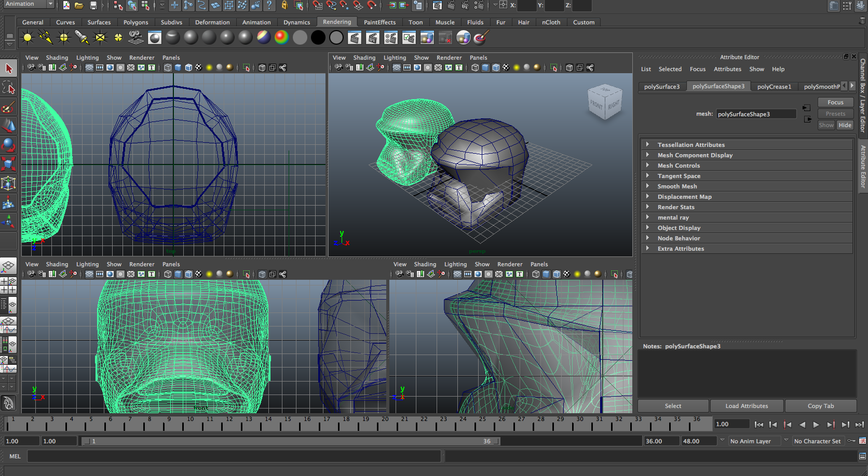868x476 pixels.
Task: Switch to the polyCrease1 tab in Attribute Editor
Action: coord(774,86)
